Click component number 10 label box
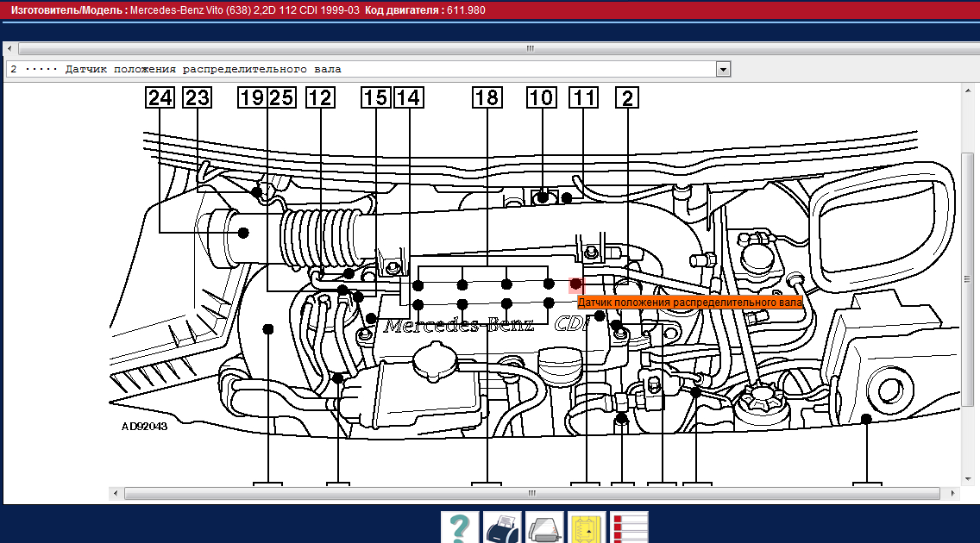Screen dimensions: 980x543 (541, 98)
